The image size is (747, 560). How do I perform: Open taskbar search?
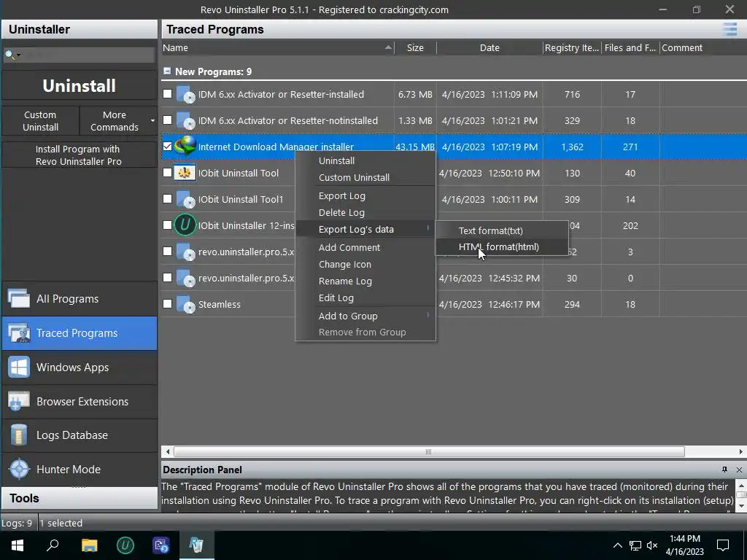[x=53, y=545]
